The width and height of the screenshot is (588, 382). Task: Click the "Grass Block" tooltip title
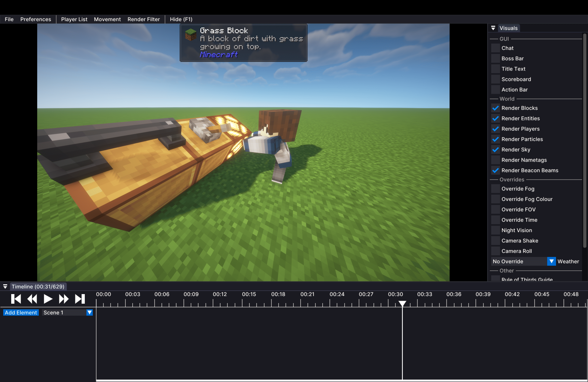224,30
